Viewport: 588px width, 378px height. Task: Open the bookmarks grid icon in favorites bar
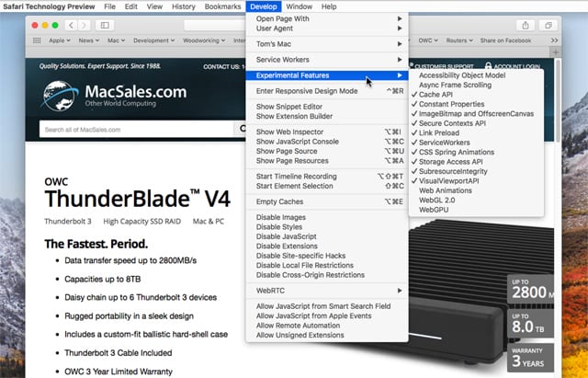[38, 40]
